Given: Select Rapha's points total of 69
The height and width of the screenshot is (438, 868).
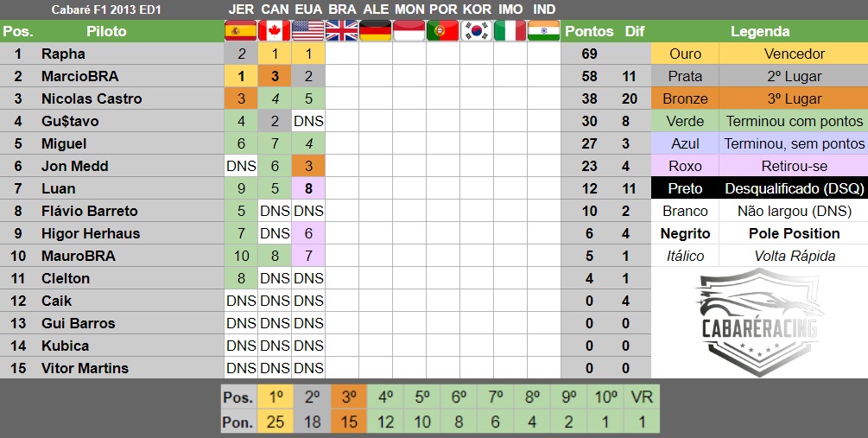Looking at the screenshot, I should [x=589, y=54].
